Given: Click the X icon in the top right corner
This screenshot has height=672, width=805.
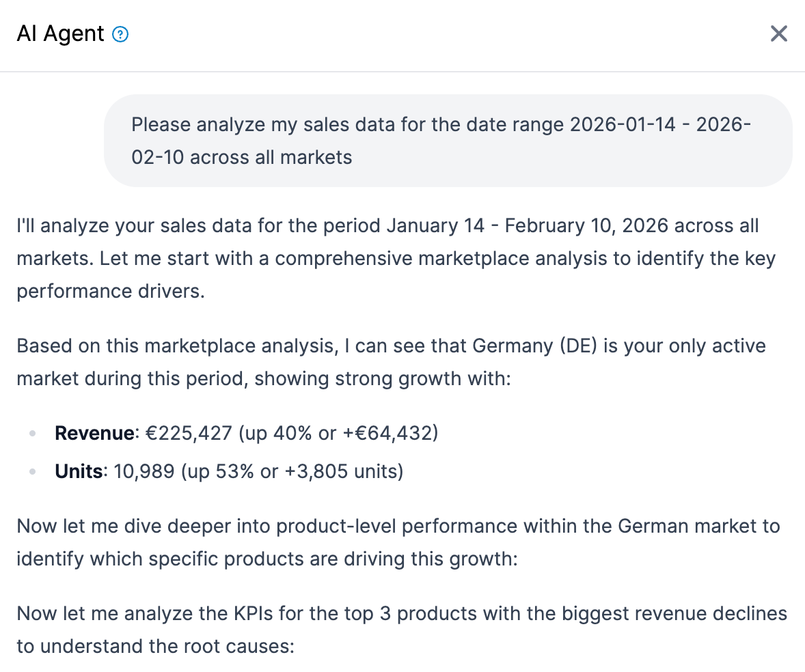Looking at the screenshot, I should [x=779, y=33].
